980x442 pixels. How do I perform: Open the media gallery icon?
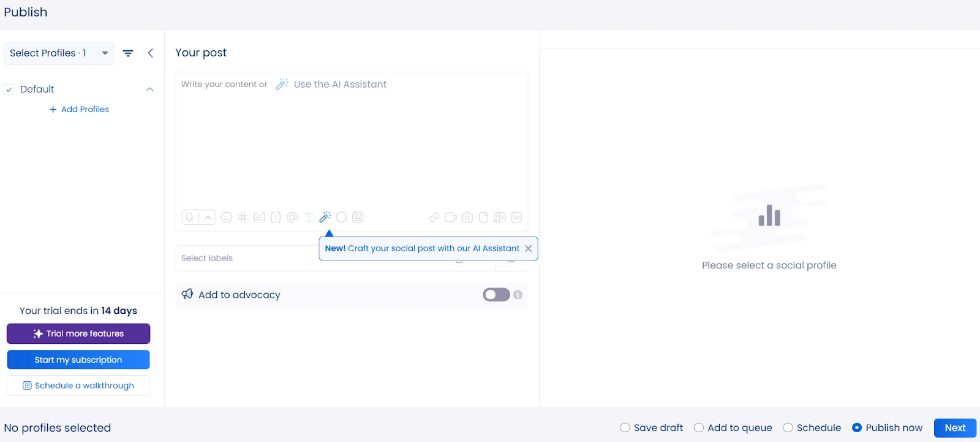(x=500, y=217)
